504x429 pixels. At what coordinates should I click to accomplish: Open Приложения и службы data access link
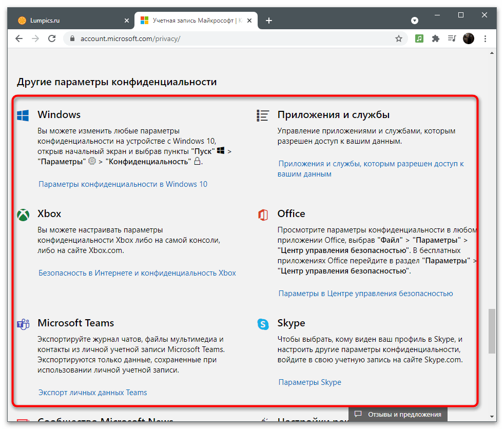tap(371, 169)
